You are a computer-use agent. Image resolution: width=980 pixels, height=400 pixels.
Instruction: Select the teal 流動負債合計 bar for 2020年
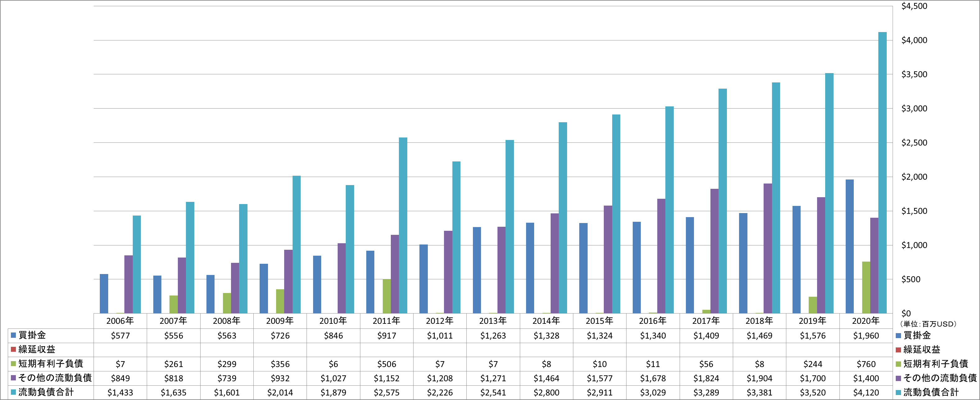click(882, 173)
